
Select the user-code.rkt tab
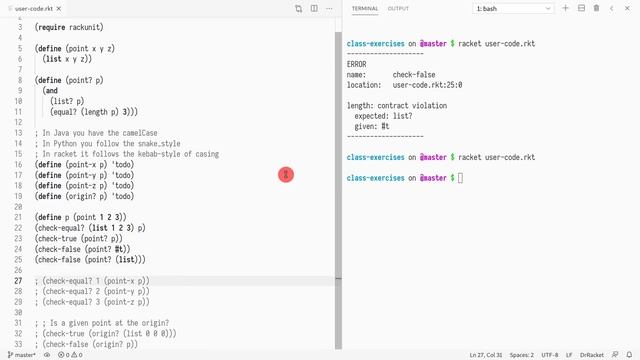point(34,9)
